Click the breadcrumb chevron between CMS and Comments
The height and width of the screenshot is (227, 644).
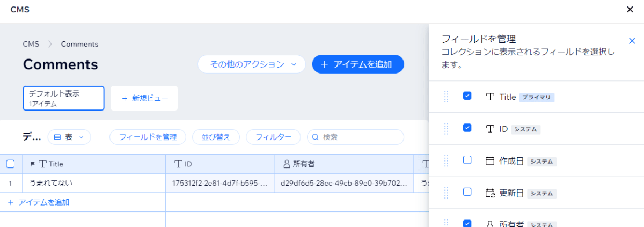pos(50,44)
